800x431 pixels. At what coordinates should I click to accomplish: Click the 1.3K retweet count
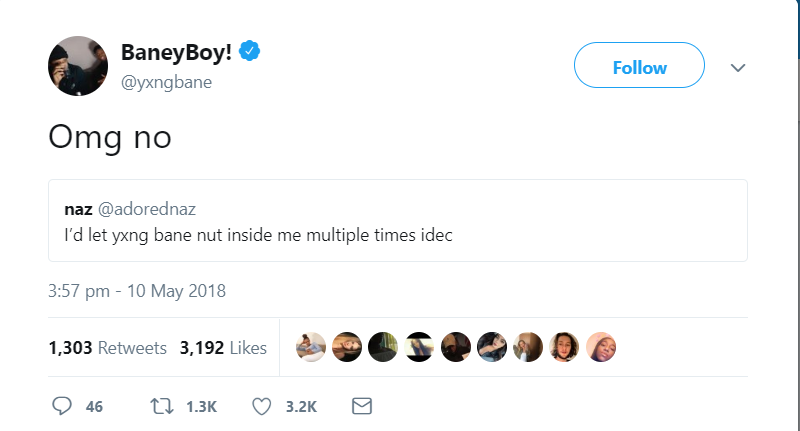point(201,406)
